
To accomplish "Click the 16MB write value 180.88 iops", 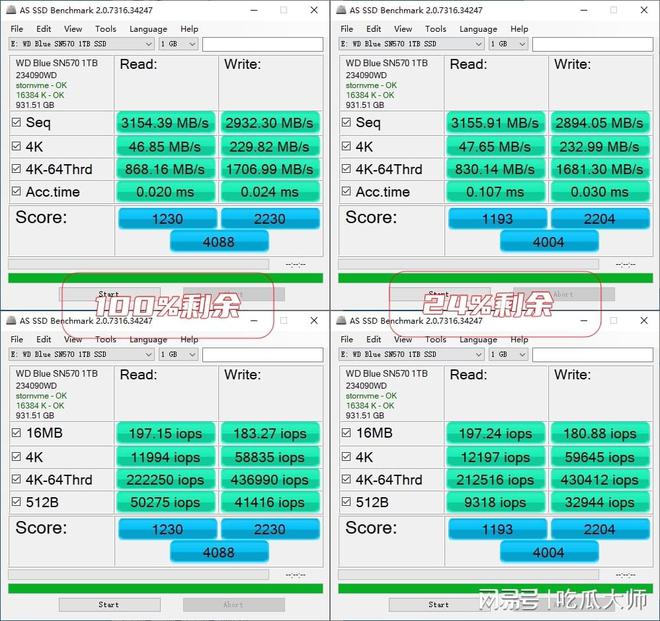I will tap(600, 433).
